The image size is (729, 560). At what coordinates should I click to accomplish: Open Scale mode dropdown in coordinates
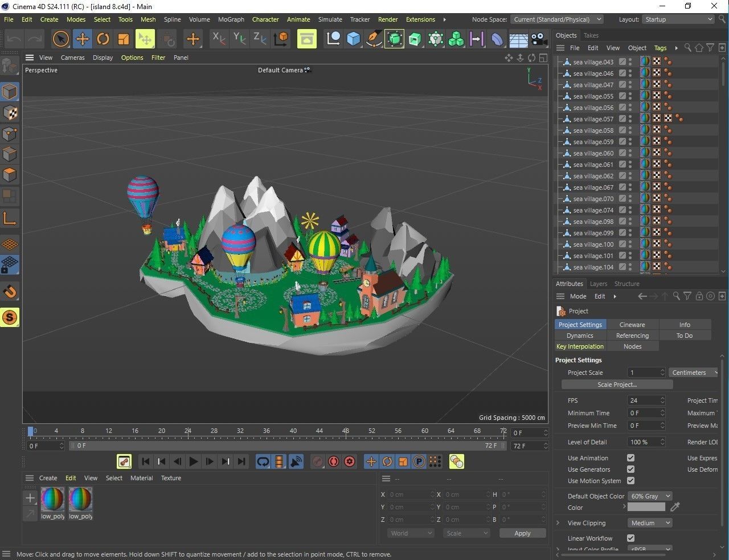coord(466,533)
